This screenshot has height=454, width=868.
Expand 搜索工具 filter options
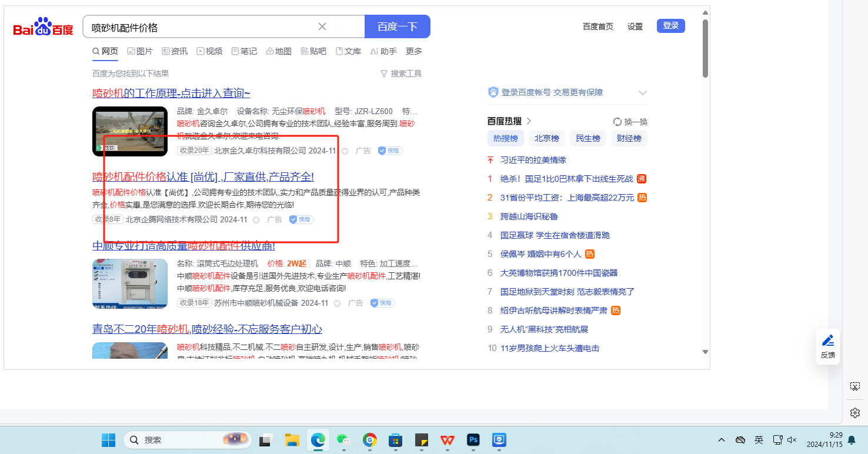[401, 74]
